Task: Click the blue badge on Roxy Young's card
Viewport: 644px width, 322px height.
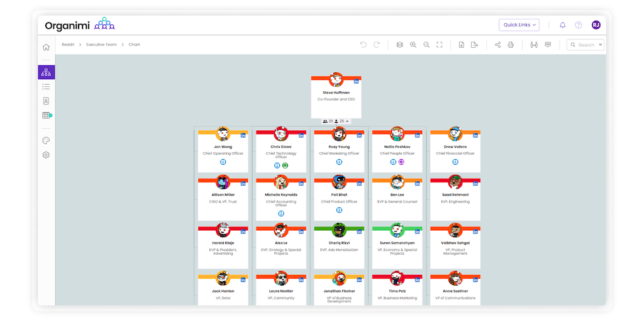Action: 339,162
